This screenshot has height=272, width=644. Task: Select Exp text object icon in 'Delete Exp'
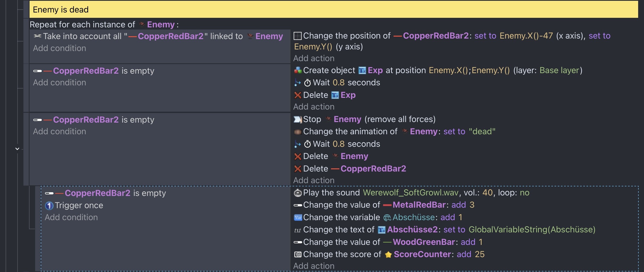click(x=335, y=95)
